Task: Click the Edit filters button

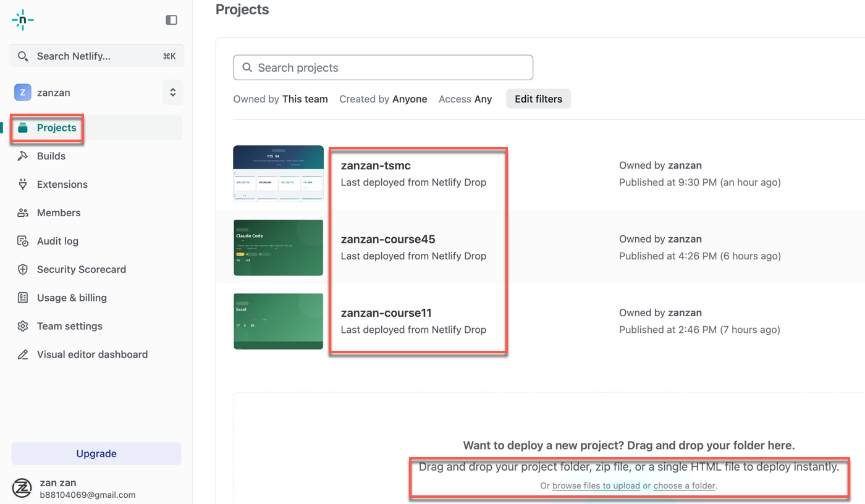Action: tap(538, 99)
